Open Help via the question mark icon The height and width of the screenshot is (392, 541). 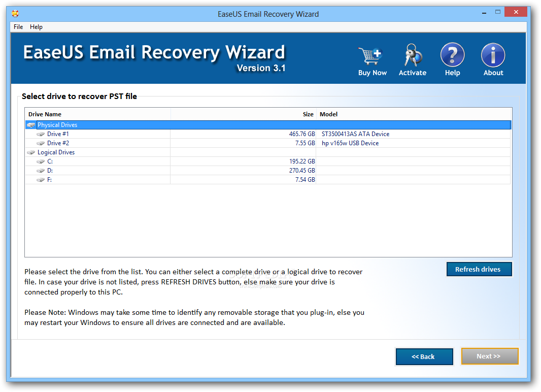point(452,54)
